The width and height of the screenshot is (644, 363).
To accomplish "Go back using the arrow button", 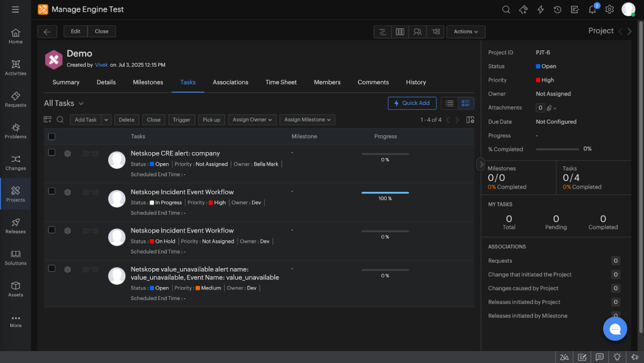I will tap(47, 31).
